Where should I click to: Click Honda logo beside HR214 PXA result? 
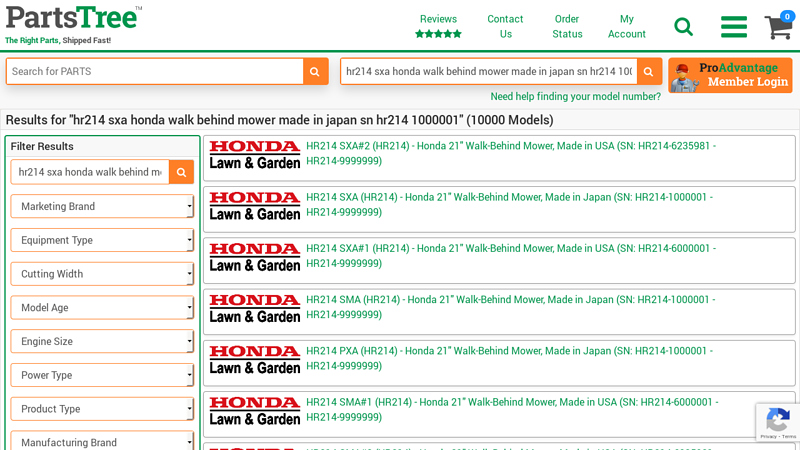[x=255, y=360]
